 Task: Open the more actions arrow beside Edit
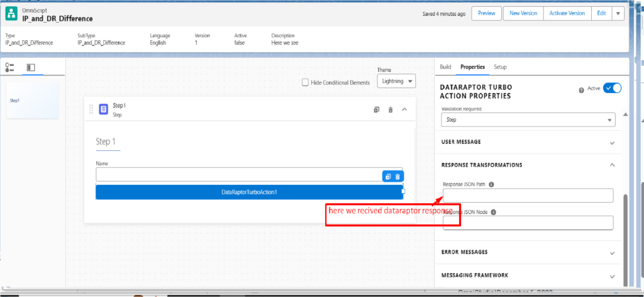pyautogui.click(x=618, y=13)
